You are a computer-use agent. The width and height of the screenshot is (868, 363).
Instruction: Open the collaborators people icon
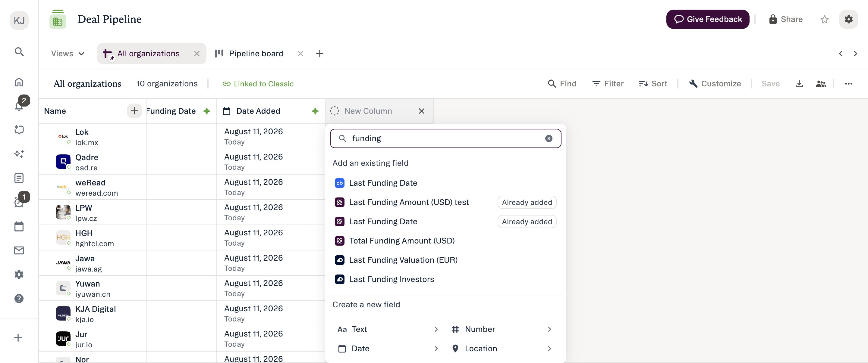(820, 84)
